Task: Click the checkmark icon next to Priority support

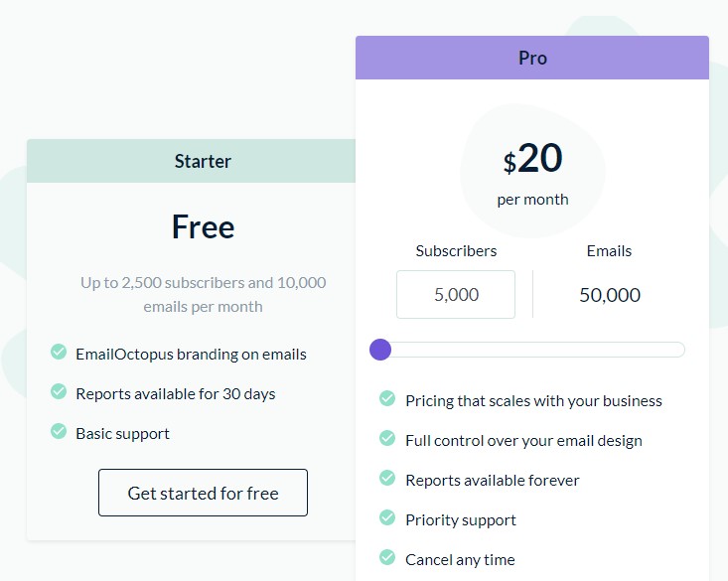Action: [x=387, y=518]
